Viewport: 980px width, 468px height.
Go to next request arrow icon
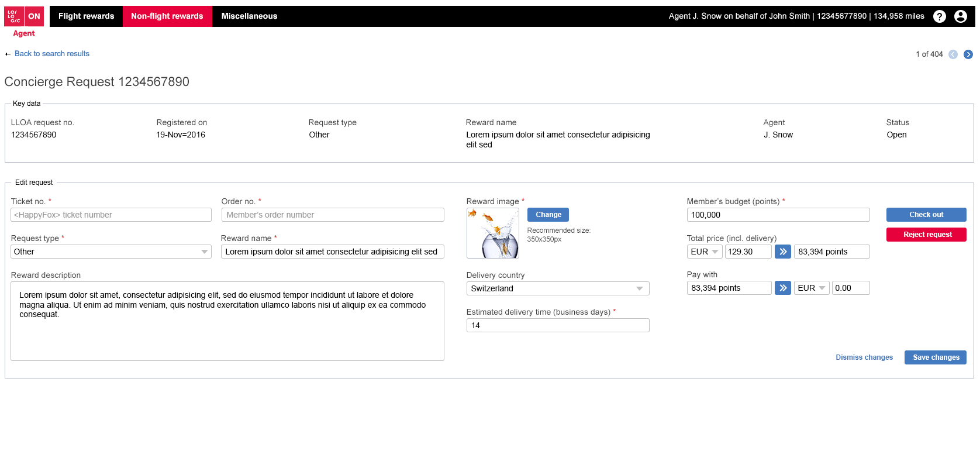[968, 54]
